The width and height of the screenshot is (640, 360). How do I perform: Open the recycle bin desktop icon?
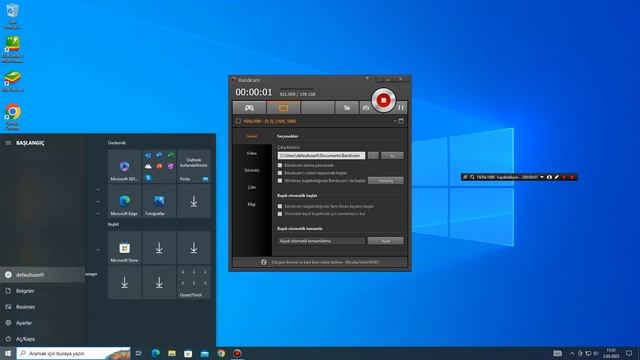(x=13, y=16)
